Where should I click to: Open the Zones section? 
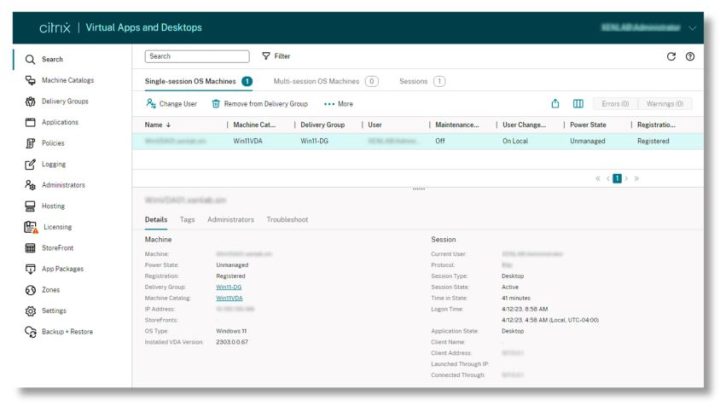coord(52,290)
